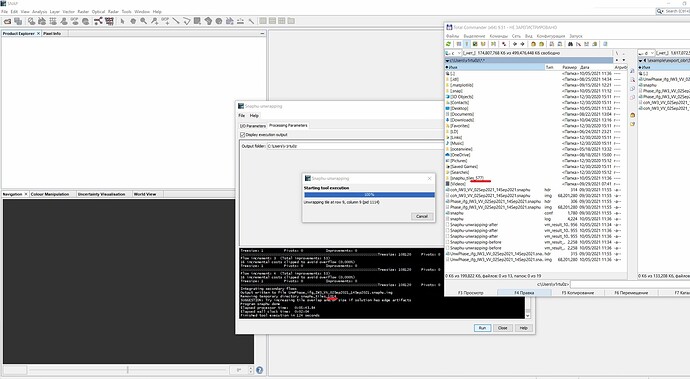Click the Pack files icon in Total Commander
The height and width of the screenshot is (379, 690).
(x=533, y=44)
